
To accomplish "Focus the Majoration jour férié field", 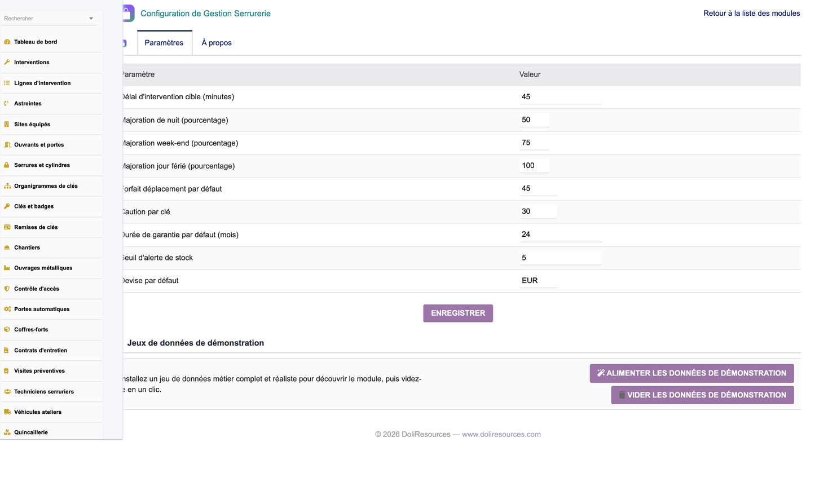I will (x=534, y=166).
